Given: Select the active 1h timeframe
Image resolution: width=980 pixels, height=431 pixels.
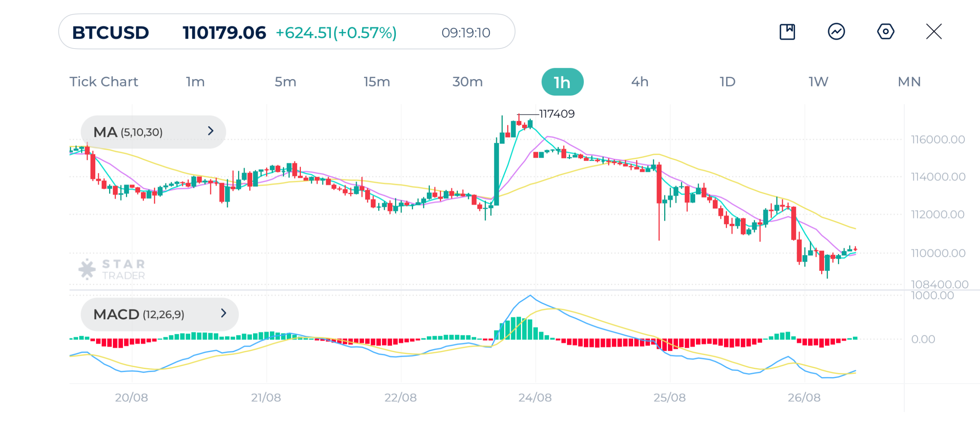Looking at the screenshot, I should (562, 82).
